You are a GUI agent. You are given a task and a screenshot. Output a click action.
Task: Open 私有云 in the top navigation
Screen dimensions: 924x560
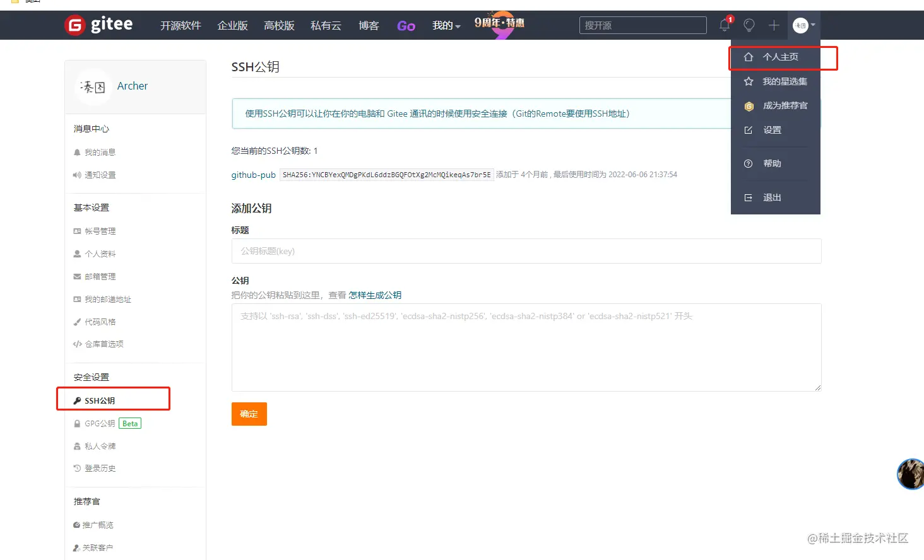(x=326, y=25)
